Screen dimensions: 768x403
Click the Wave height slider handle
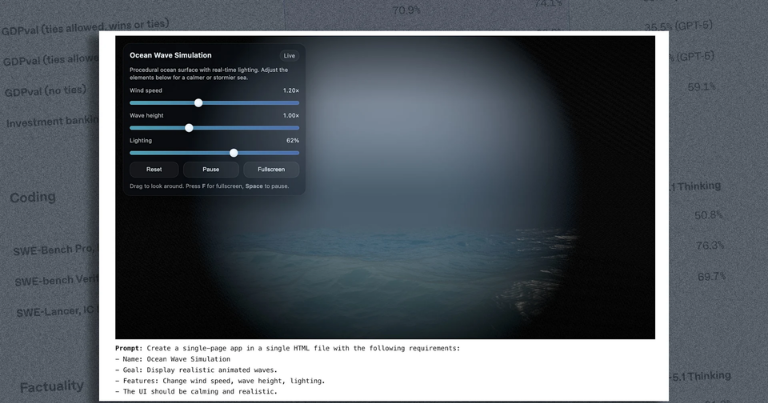pos(189,128)
